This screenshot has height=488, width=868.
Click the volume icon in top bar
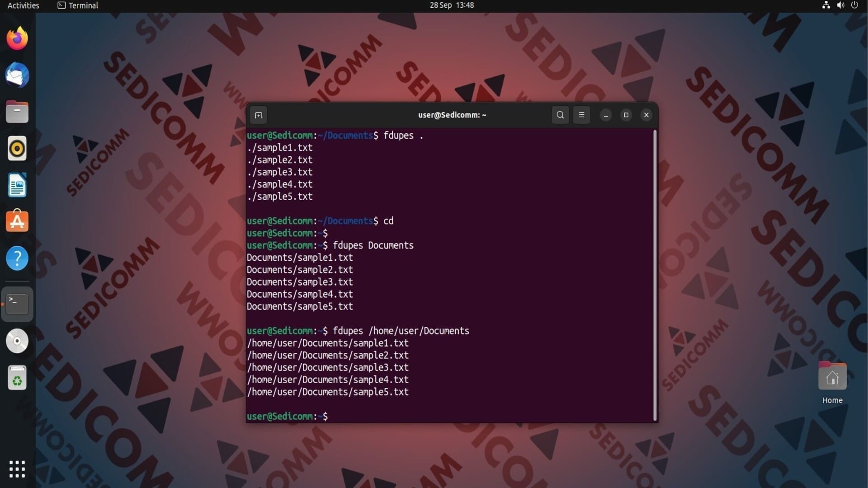coord(840,5)
